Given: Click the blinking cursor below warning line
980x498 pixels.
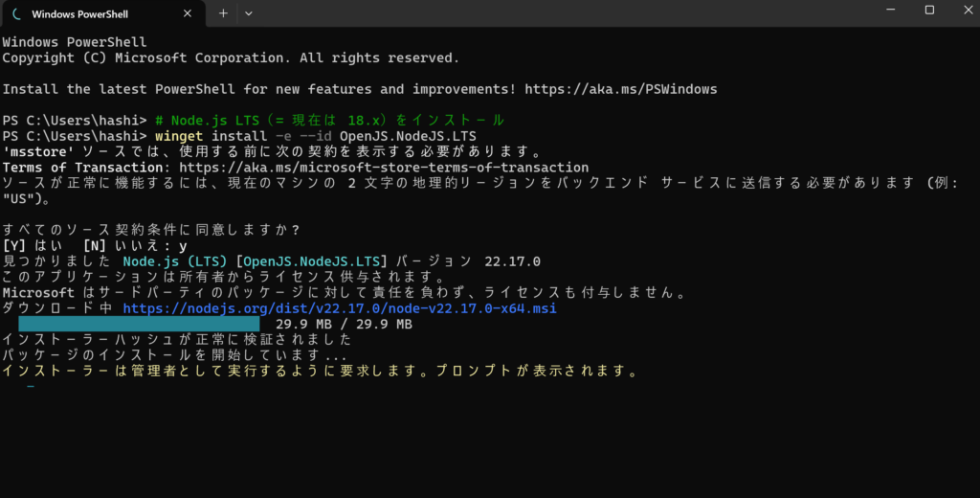Looking at the screenshot, I should coord(31,387).
